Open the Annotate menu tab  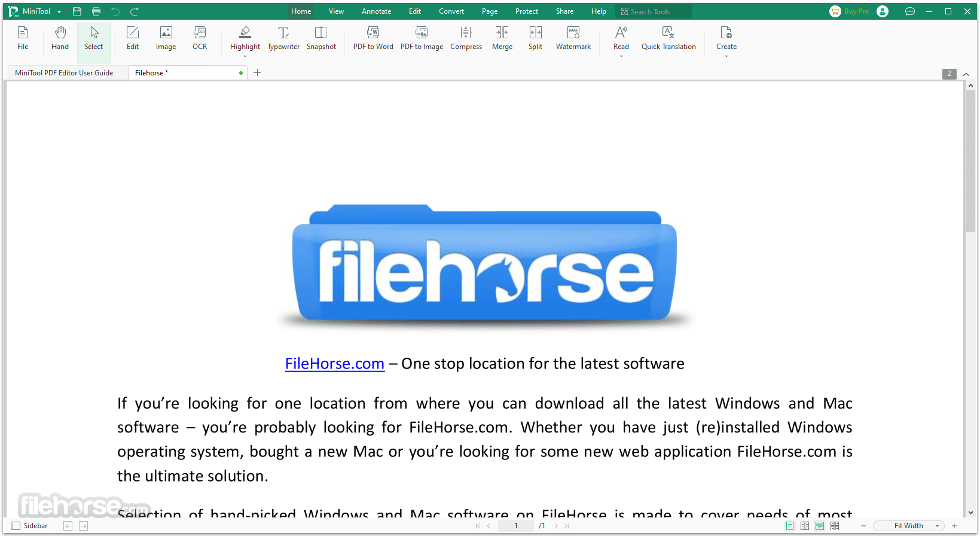coord(376,11)
